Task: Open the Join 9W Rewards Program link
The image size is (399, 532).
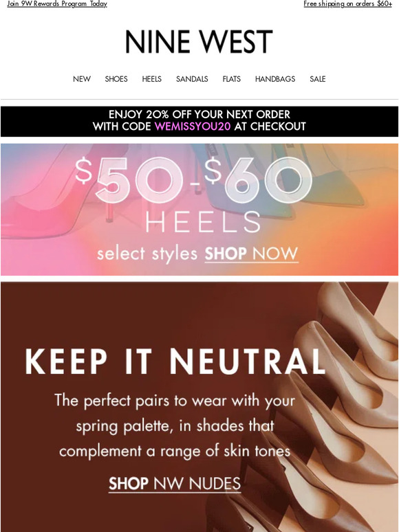Action: [57, 3]
